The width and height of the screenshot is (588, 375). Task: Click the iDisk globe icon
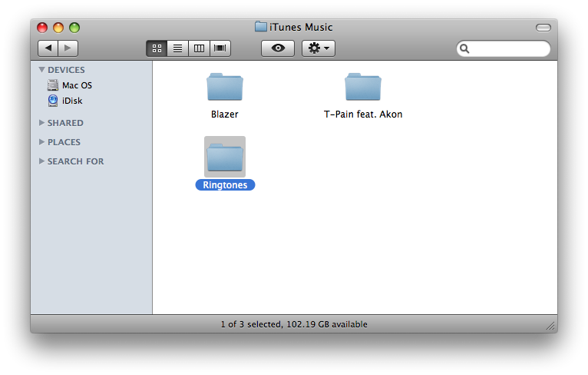(53, 101)
